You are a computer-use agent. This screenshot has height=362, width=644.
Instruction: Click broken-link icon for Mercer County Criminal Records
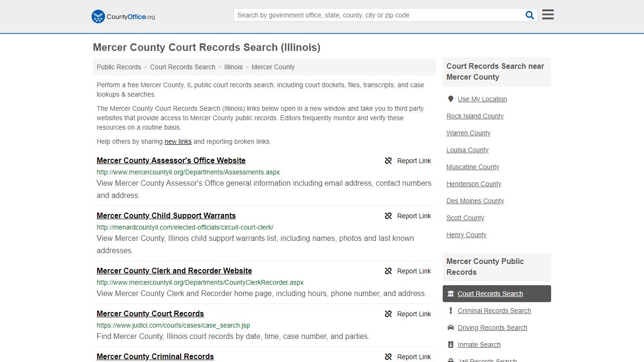(388, 357)
